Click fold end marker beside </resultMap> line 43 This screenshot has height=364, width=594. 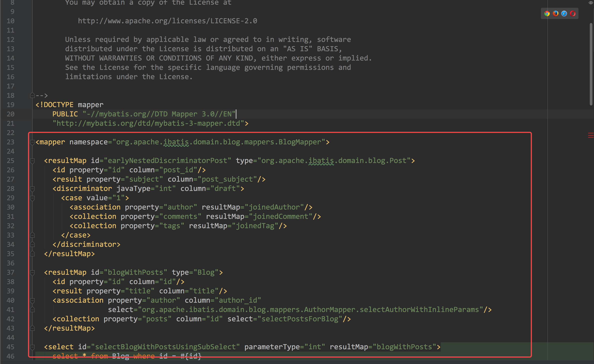[x=32, y=328]
